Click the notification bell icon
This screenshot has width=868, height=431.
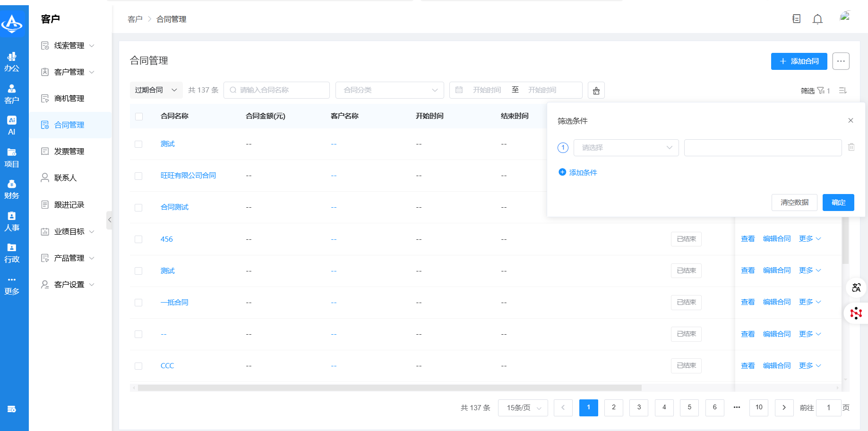817,19
